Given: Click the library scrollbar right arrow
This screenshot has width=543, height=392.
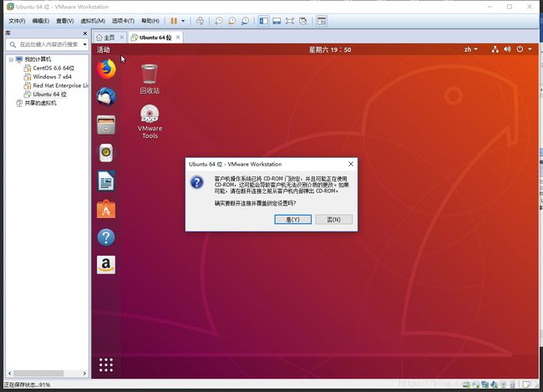Looking at the screenshot, I should click(84, 374).
